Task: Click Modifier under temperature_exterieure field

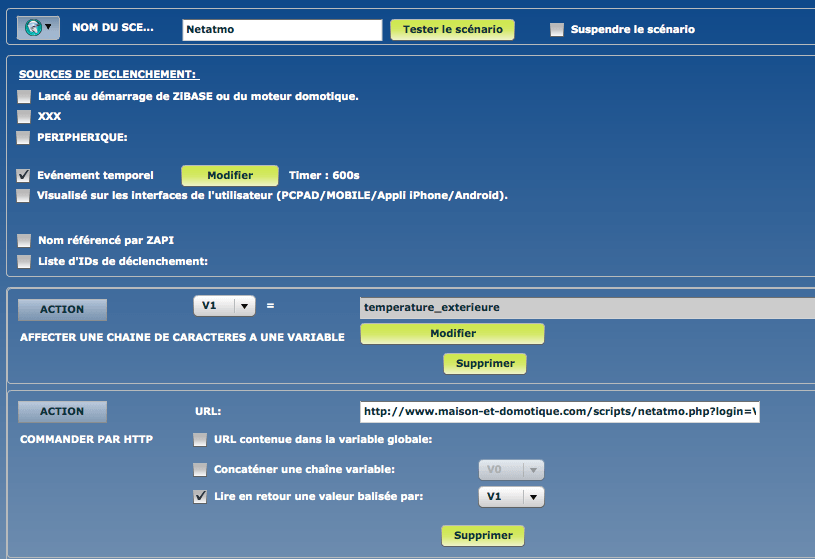Action: click(x=452, y=333)
